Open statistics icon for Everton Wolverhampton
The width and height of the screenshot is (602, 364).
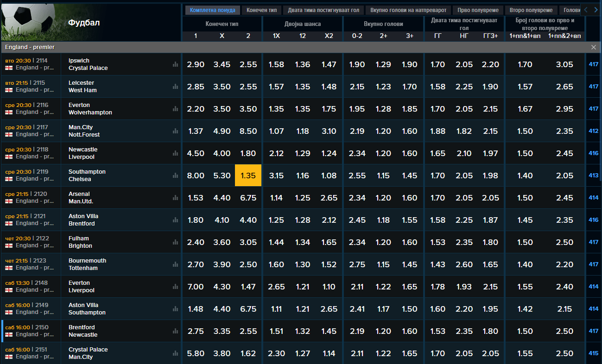[175, 109]
